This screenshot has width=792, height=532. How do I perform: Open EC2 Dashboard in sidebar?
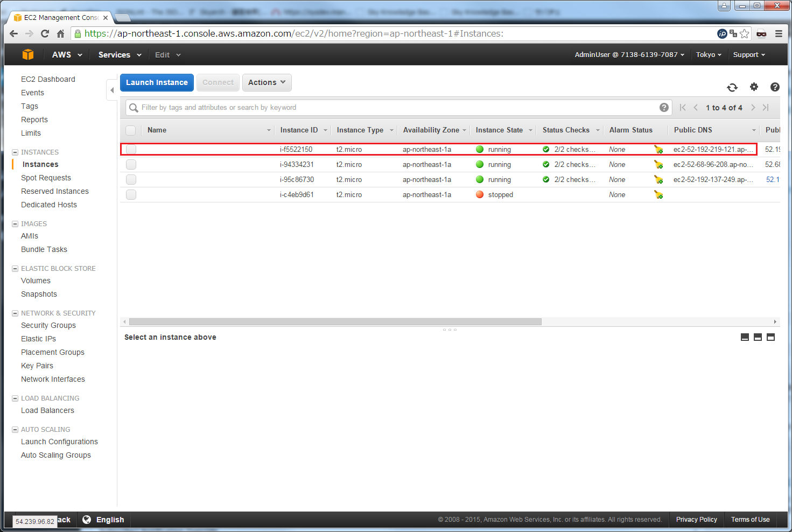(48, 79)
